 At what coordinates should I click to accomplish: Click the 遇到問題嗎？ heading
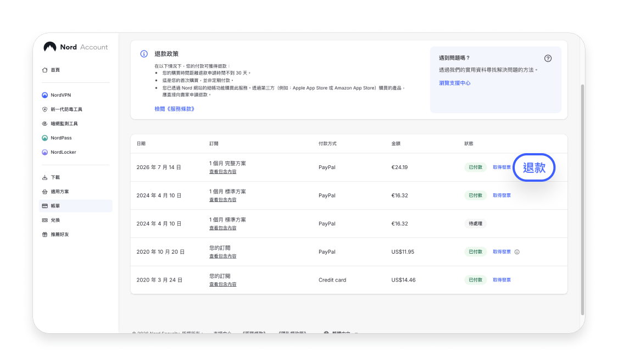[454, 58]
